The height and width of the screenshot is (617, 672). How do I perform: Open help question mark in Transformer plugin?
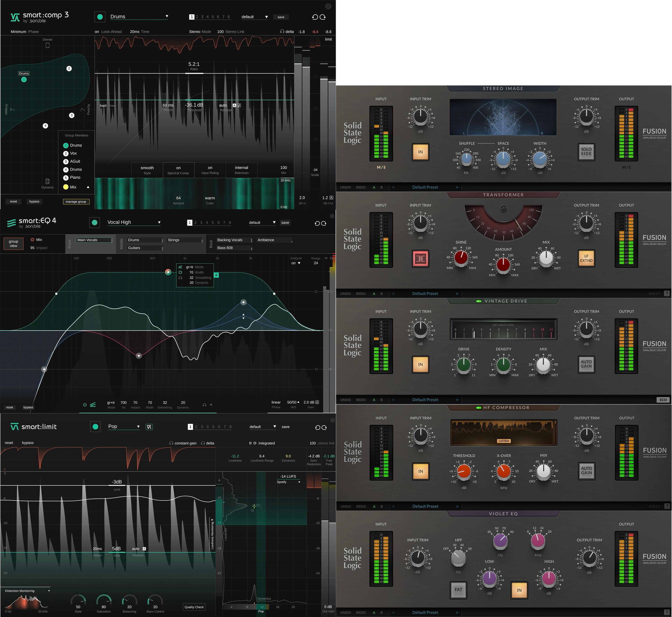click(667, 293)
